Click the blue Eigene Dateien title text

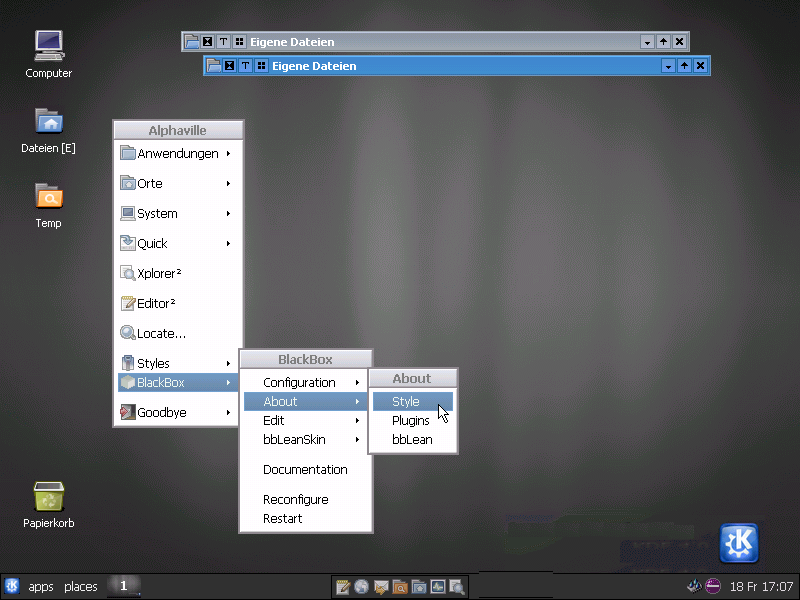pos(314,66)
